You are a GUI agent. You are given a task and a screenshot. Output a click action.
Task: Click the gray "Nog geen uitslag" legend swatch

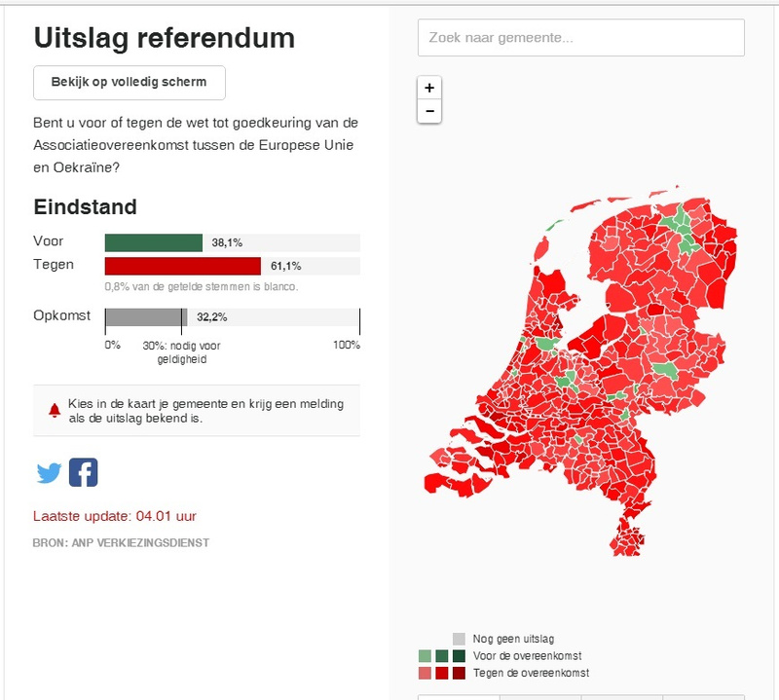pyautogui.click(x=459, y=639)
